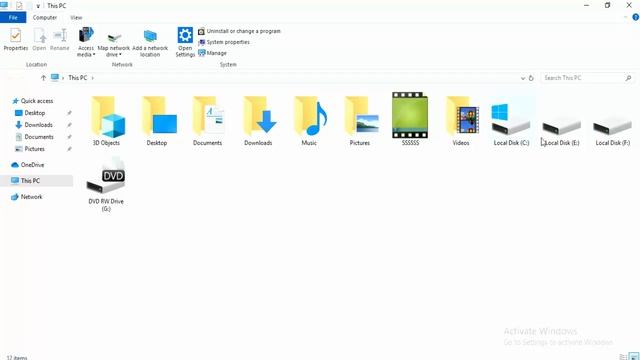Open the quick access toolbar dropdown
The image size is (640, 360).
tap(38, 6)
